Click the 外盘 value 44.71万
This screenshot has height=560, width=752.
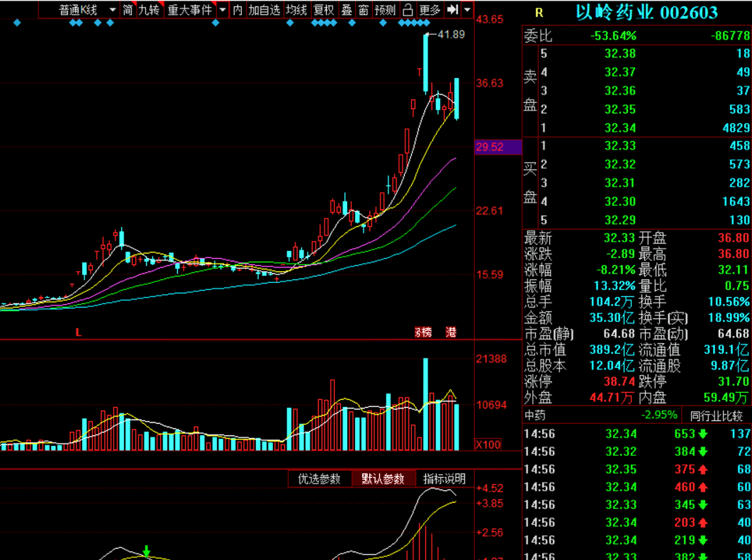tap(611, 398)
